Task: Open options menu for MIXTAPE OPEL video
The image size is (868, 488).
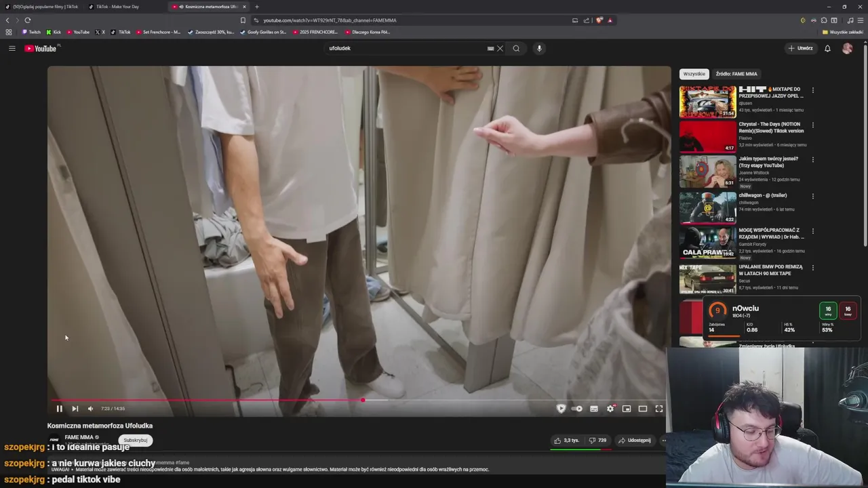Action: 813,90
